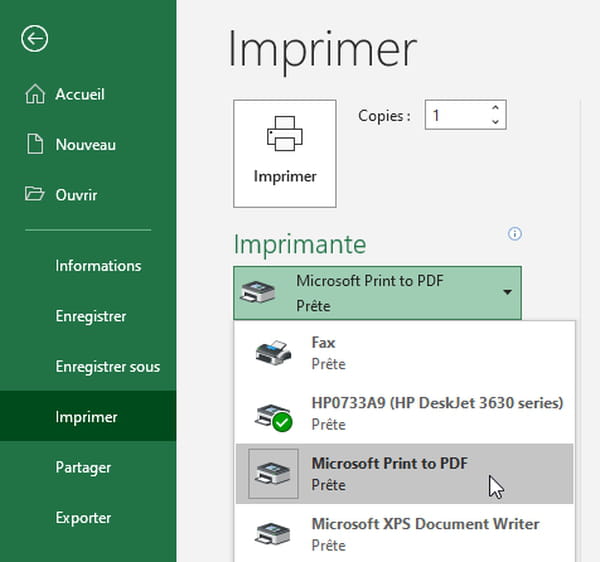The image size is (600, 562).
Task: Click the Fax machine icon
Action: (x=273, y=352)
